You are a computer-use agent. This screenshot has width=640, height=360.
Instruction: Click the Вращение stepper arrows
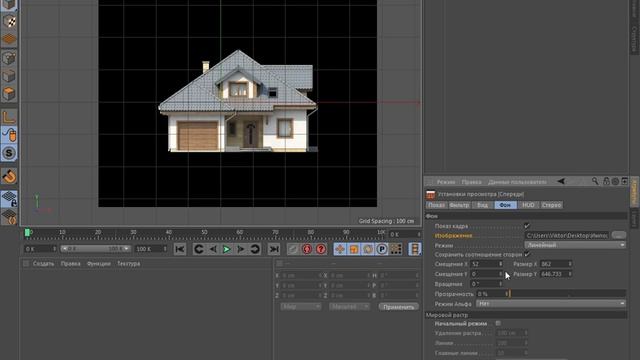click(501, 284)
